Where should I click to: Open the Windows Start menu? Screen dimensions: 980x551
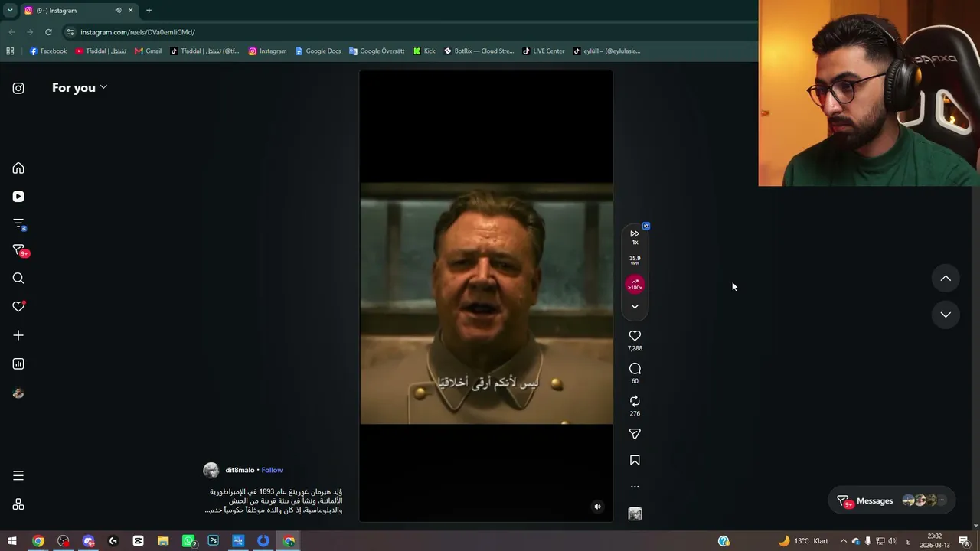click(x=12, y=541)
